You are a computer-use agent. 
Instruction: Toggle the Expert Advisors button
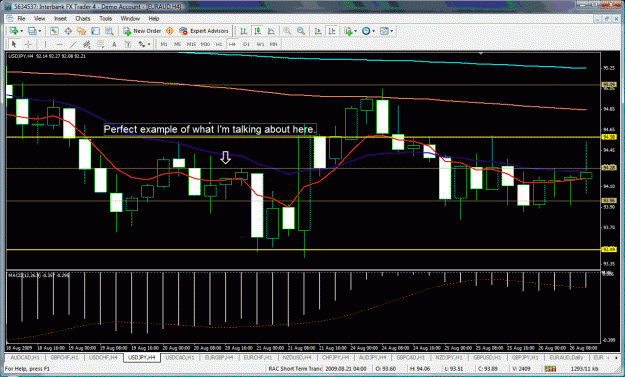pyautogui.click(x=204, y=31)
